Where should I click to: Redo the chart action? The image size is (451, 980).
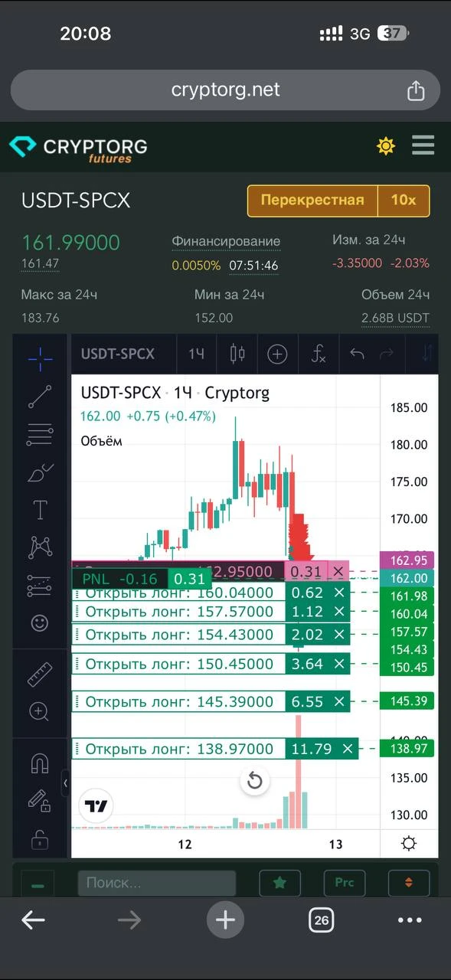387,354
